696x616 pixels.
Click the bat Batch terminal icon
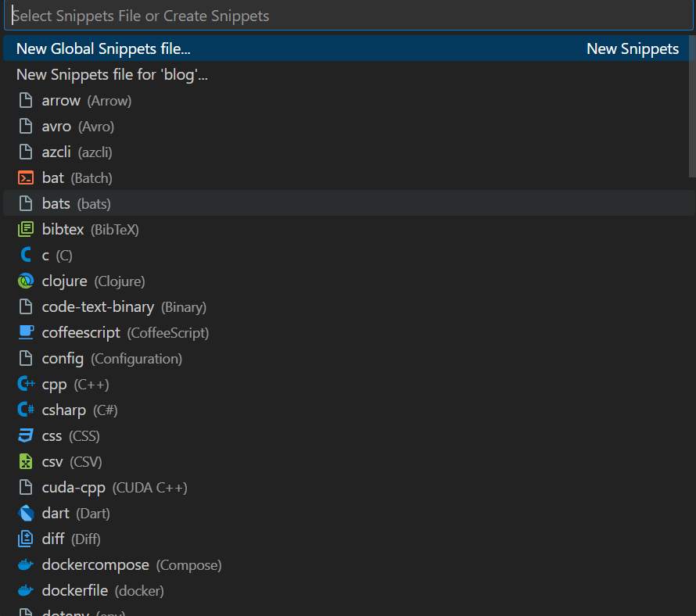(x=26, y=178)
